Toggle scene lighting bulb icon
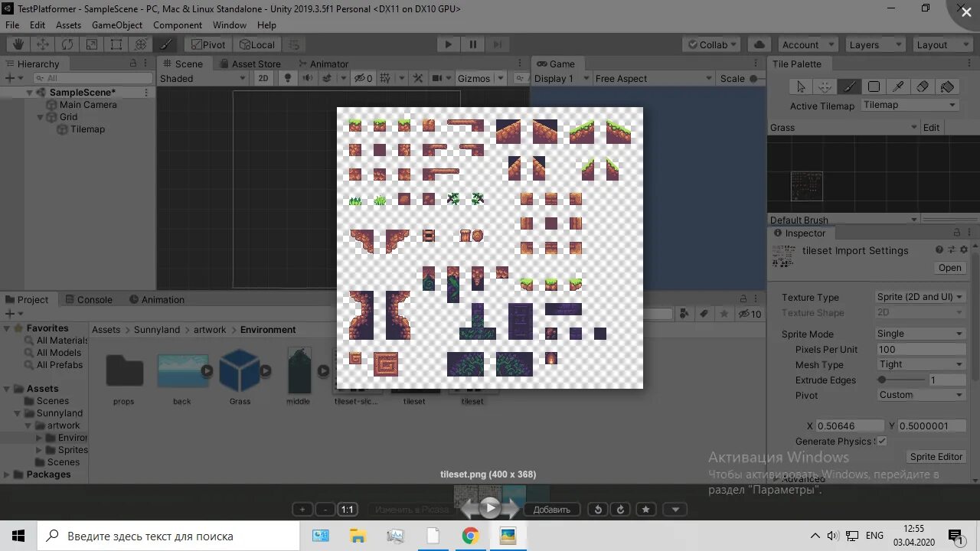The width and height of the screenshot is (980, 551). click(288, 78)
